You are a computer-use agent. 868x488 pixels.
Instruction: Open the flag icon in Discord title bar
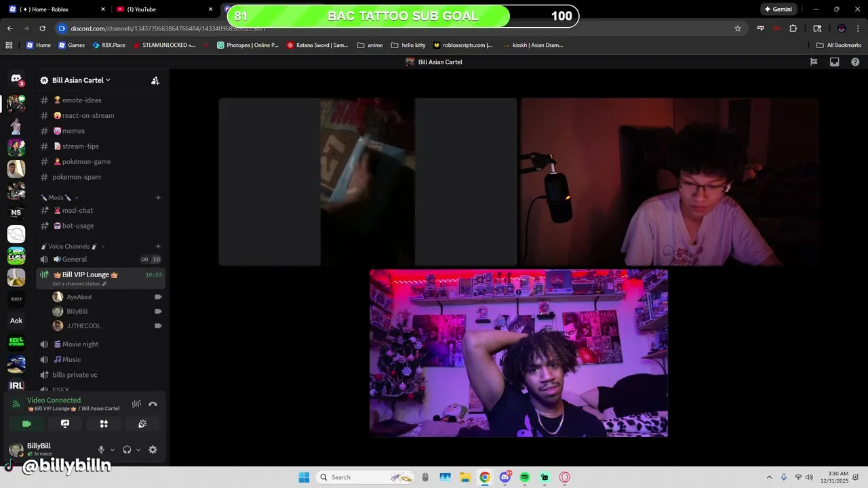click(x=814, y=62)
